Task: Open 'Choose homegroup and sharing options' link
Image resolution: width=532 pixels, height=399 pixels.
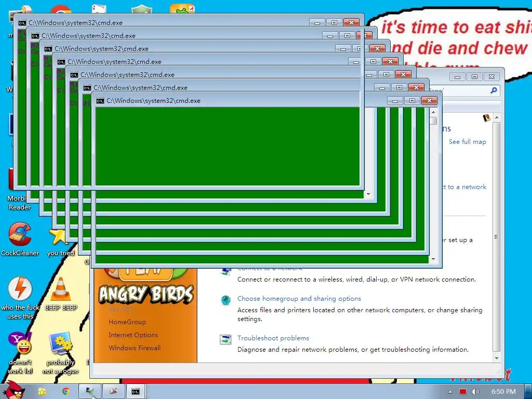Action: pos(299,299)
